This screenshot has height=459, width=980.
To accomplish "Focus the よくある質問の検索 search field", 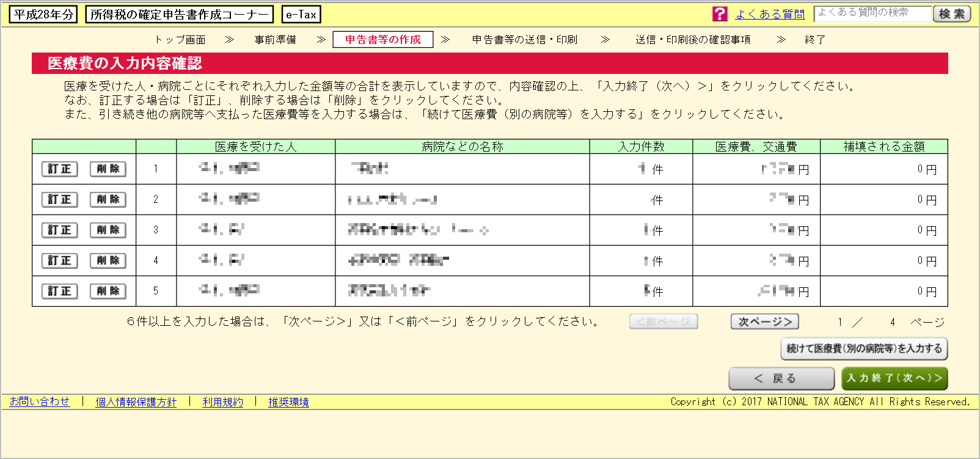I will [x=872, y=13].
